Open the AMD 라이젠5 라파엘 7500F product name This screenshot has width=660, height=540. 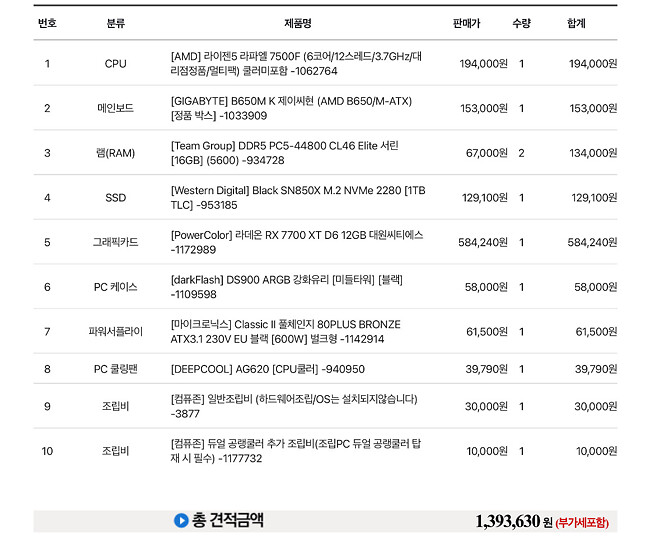tap(296, 64)
